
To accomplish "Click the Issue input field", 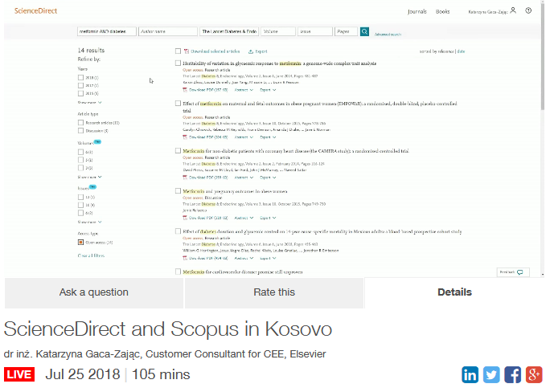I will click(x=314, y=31).
